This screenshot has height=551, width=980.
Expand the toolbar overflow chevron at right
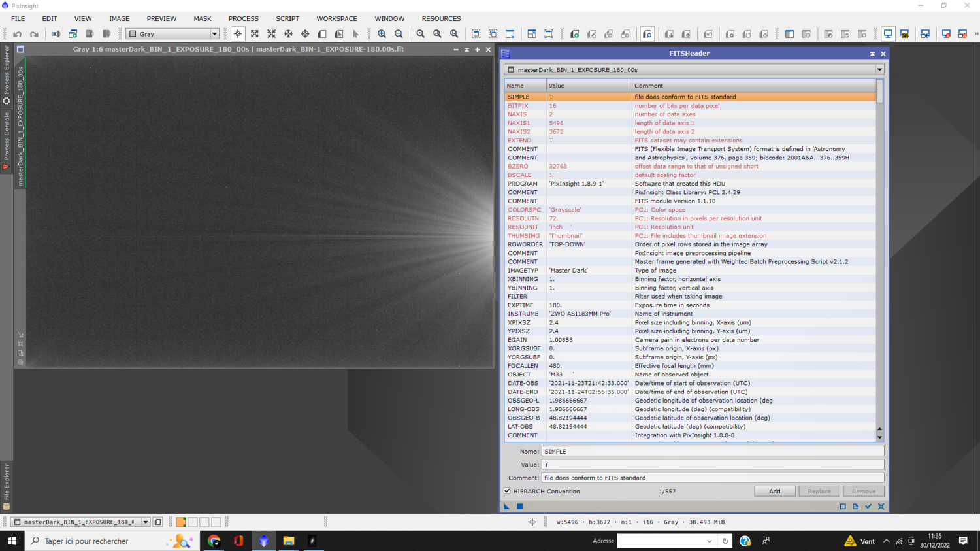tap(976, 34)
